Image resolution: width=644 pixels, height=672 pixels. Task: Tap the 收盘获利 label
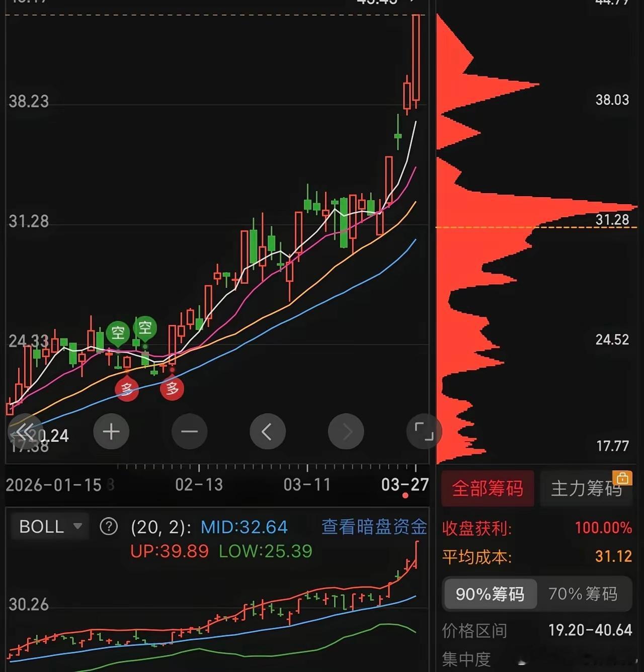pos(477,528)
